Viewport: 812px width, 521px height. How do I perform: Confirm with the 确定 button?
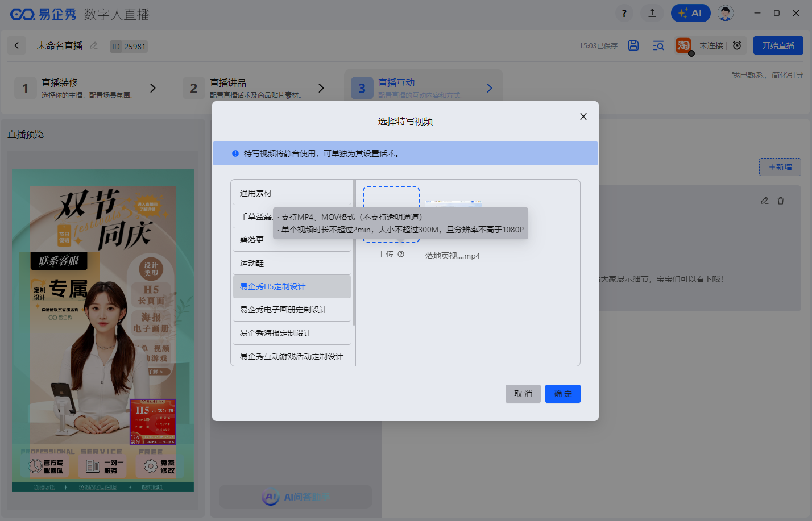point(563,394)
